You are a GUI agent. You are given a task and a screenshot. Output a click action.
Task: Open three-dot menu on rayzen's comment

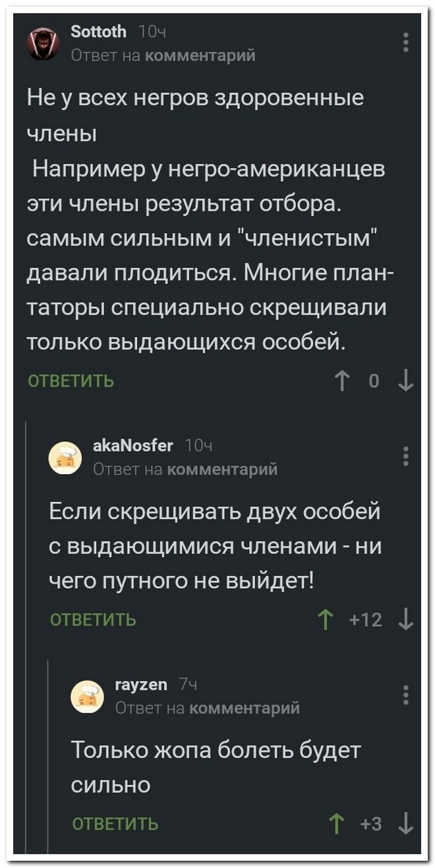click(406, 694)
